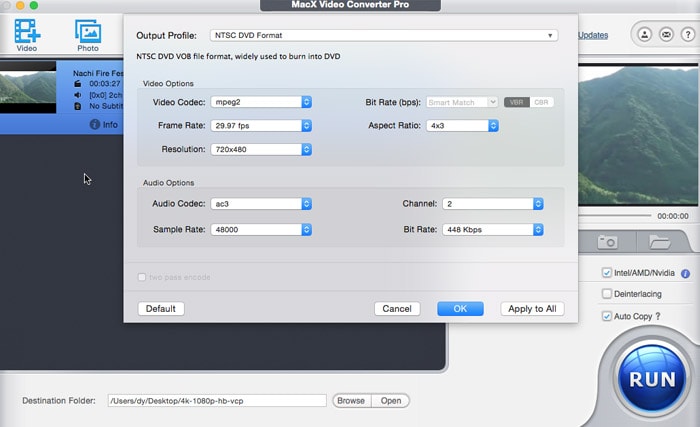Click the subtitle icon next to No Subtitle
The image size is (700, 427).
[x=78, y=106]
